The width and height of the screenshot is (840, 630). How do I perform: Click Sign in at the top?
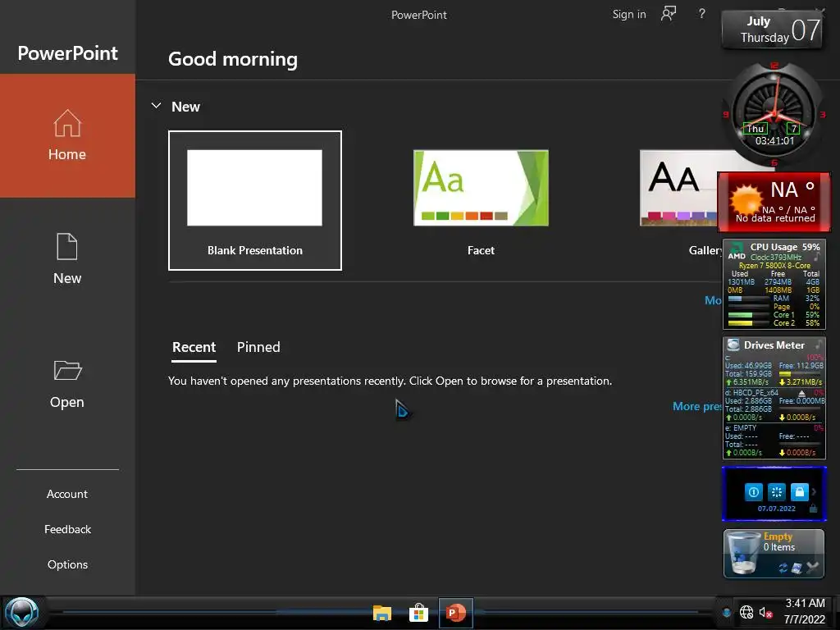[x=629, y=15]
